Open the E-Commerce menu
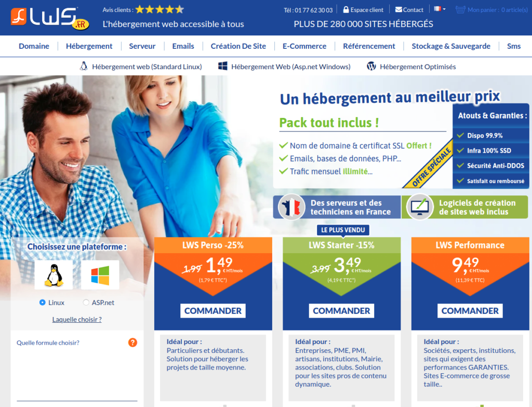The height and width of the screenshot is (407, 532). pyautogui.click(x=304, y=46)
